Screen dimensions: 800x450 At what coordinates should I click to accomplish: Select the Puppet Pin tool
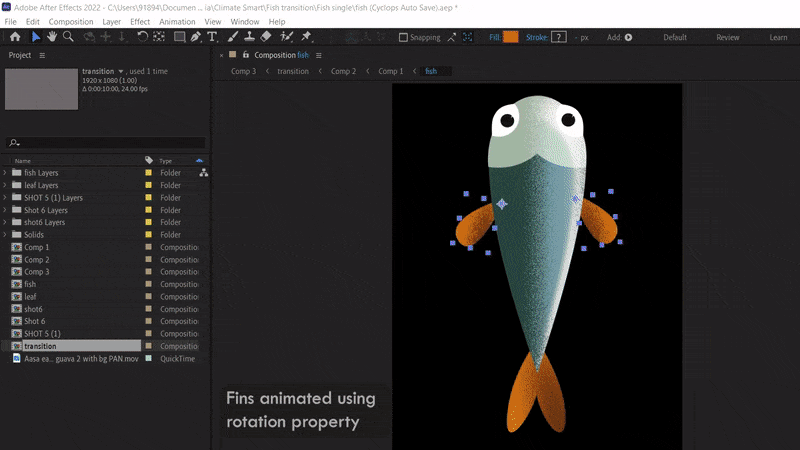(x=306, y=37)
